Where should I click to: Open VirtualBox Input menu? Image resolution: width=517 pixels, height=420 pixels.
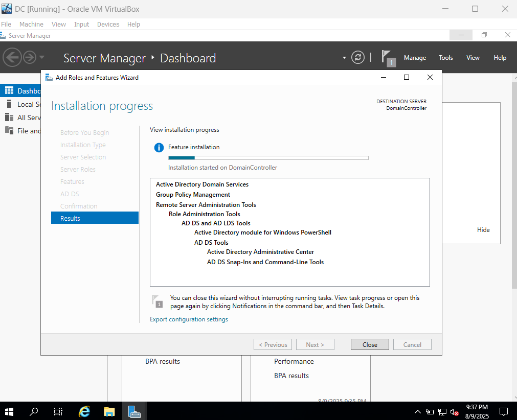81,25
